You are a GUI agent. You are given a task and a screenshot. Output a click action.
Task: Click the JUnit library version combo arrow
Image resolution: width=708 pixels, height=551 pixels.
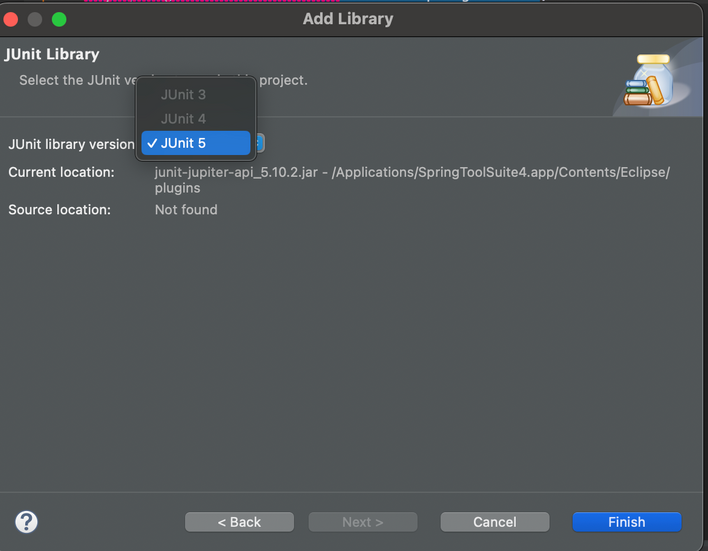pos(260,143)
